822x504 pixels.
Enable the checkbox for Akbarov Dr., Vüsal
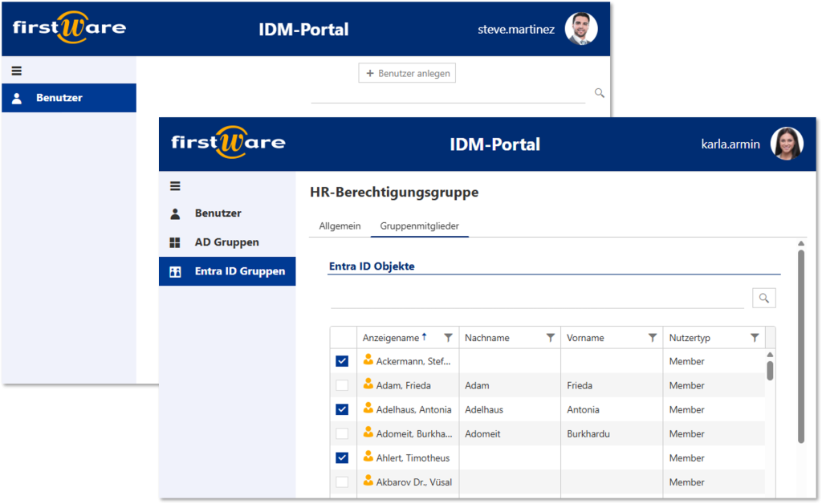coord(342,482)
